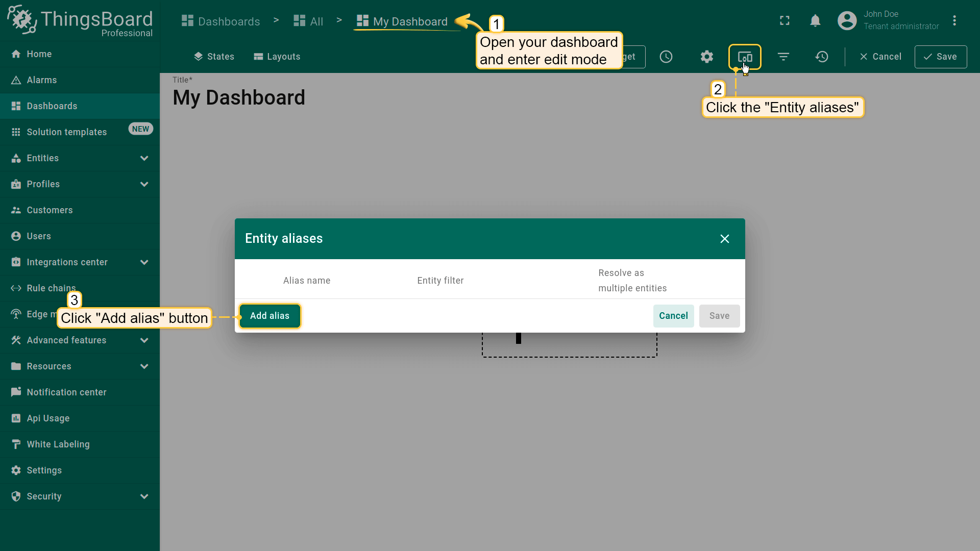This screenshot has height=551, width=980.
Task: Open the filters icon in toolbar
Action: coord(783,57)
